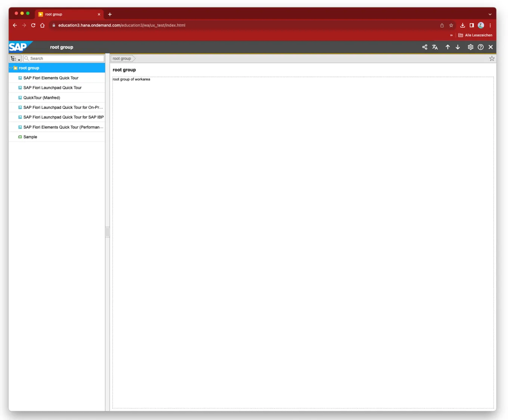
Task: Toggle the favorite star in breadcrumb bar
Action: coord(492,59)
